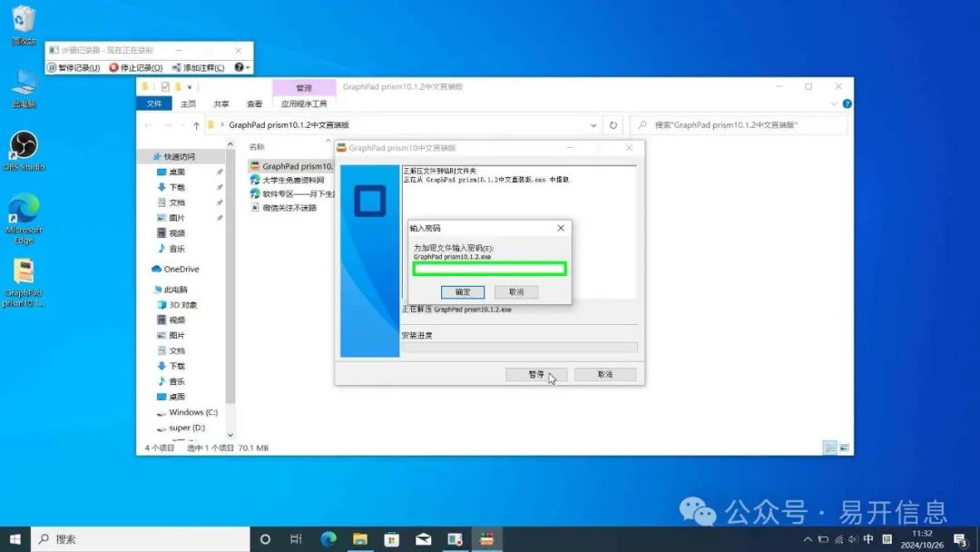Open the Steps Recorder help dropdown arrow
This screenshot has height=552, width=980.
click(x=248, y=67)
